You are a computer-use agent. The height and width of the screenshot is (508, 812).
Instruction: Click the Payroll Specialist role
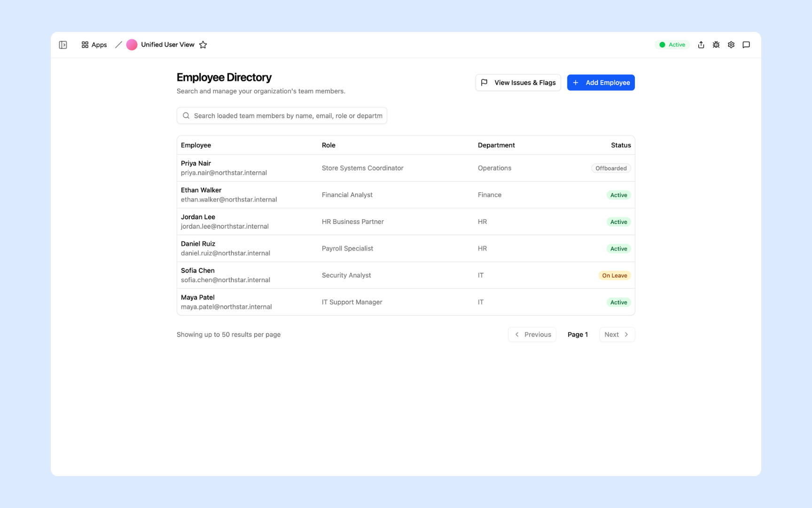click(x=347, y=248)
